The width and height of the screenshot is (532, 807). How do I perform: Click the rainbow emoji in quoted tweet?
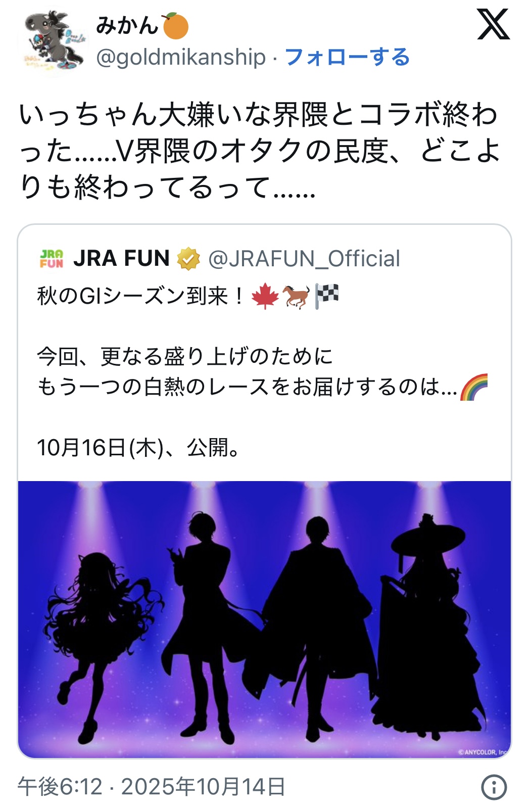(474, 387)
